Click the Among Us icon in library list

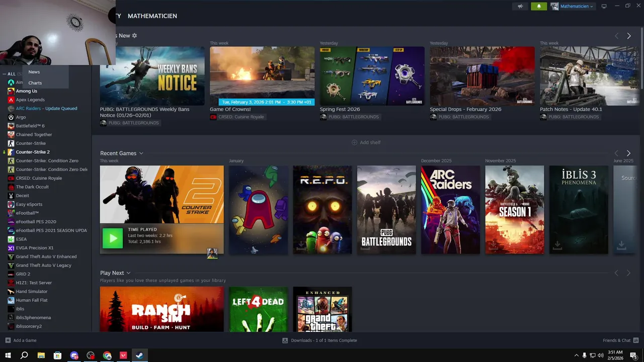tap(11, 91)
